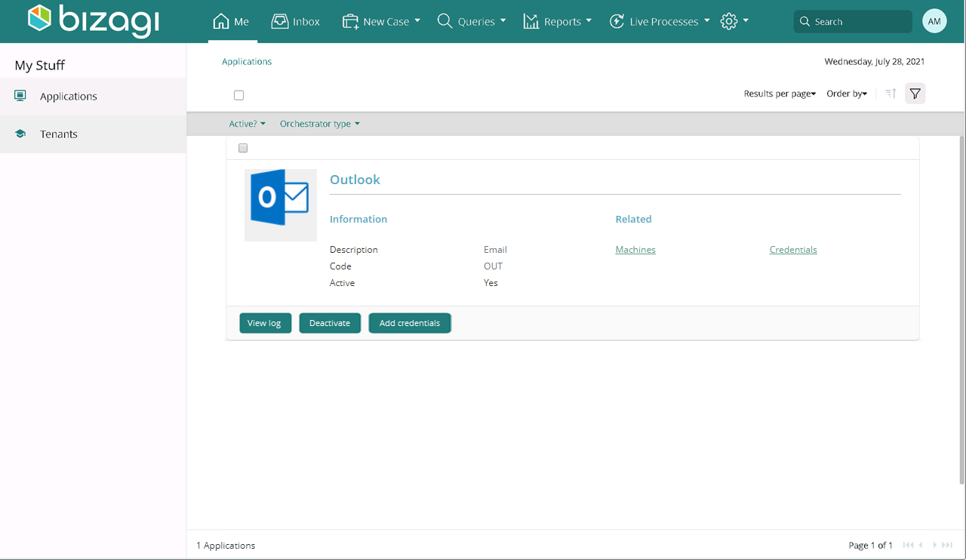Click the Information section heading

tap(358, 219)
